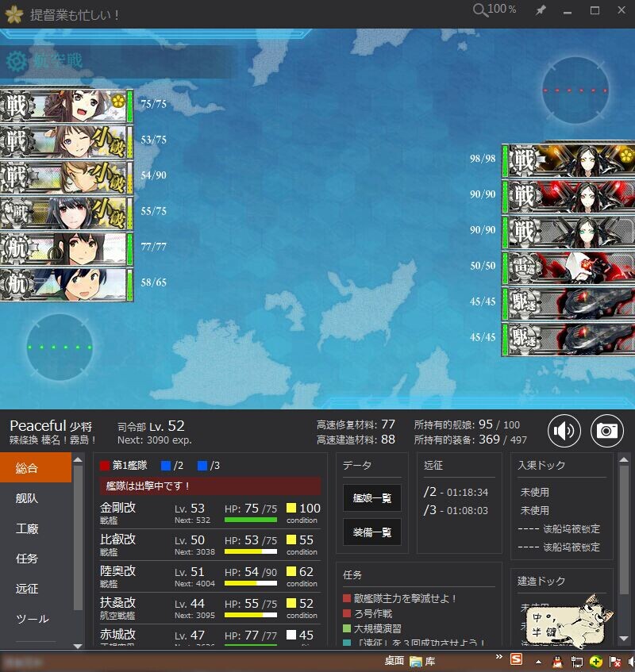Open the 装備一覧 button
635x672 pixels.
coord(372,532)
